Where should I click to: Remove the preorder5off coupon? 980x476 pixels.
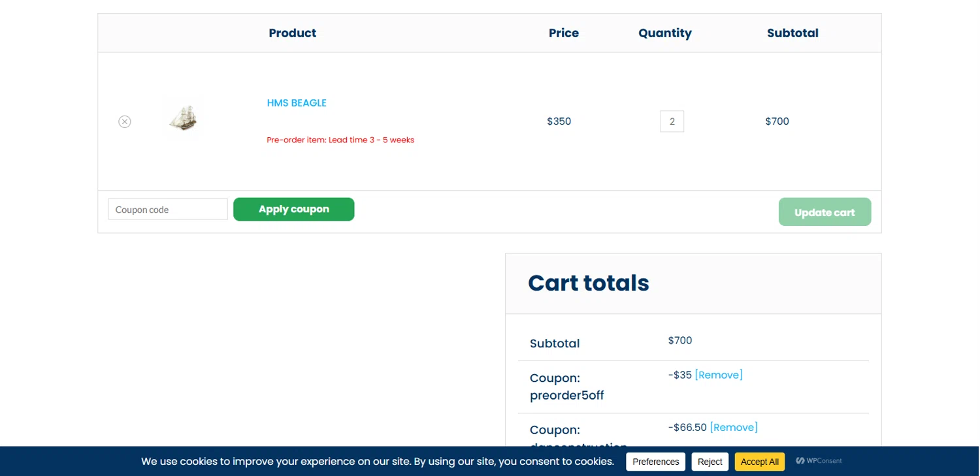tap(719, 375)
